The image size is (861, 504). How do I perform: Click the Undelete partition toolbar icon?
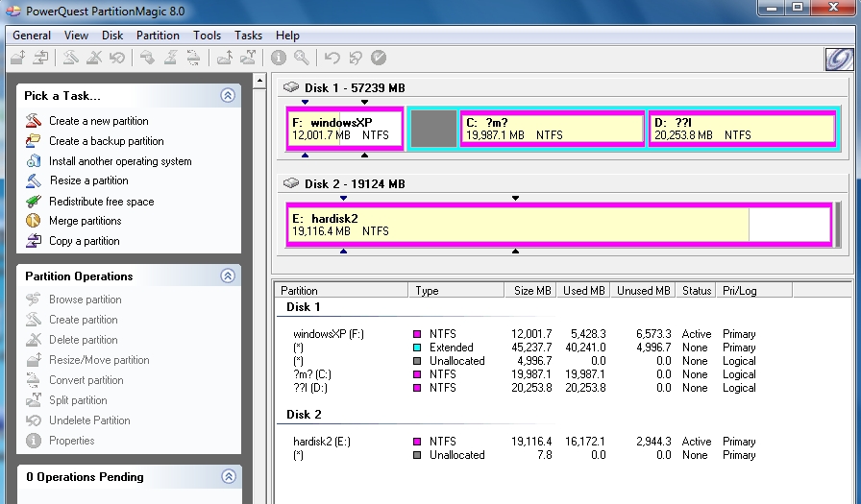117,57
